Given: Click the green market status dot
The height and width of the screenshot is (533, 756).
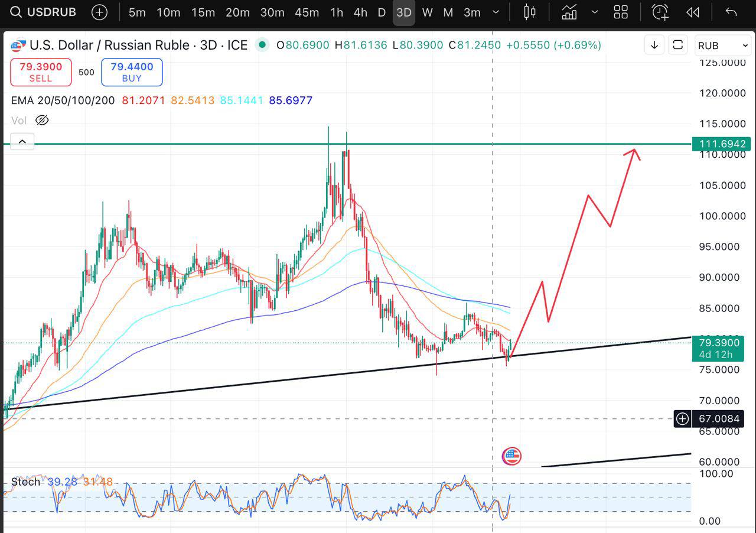Looking at the screenshot, I should pos(262,45).
